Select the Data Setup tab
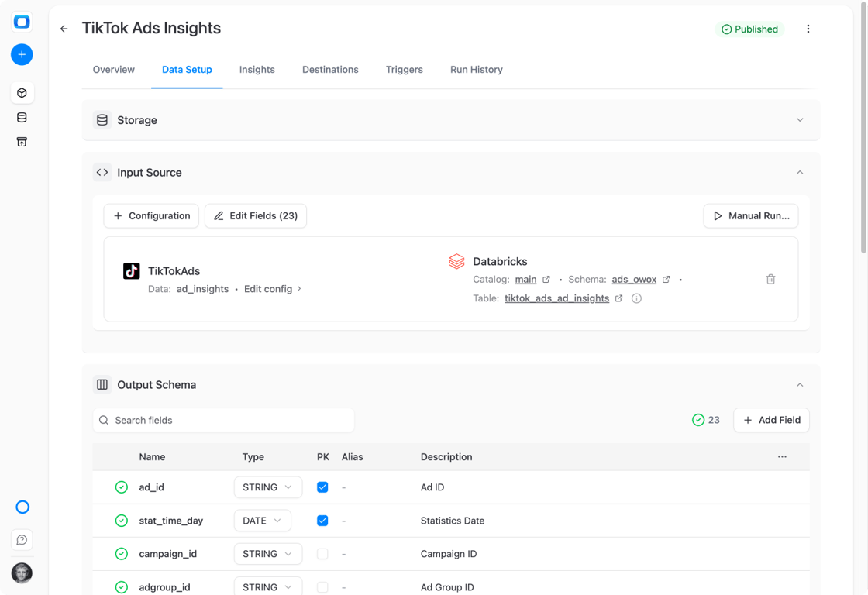This screenshot has width=868, height=595. pyautogui.click(x=187, y=70)
